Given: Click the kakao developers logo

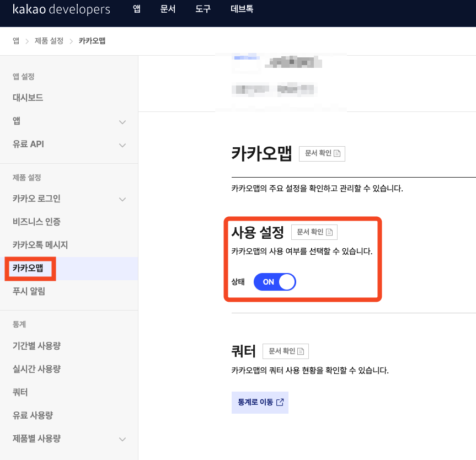Looking at the screenshot, I should (61, 9).
